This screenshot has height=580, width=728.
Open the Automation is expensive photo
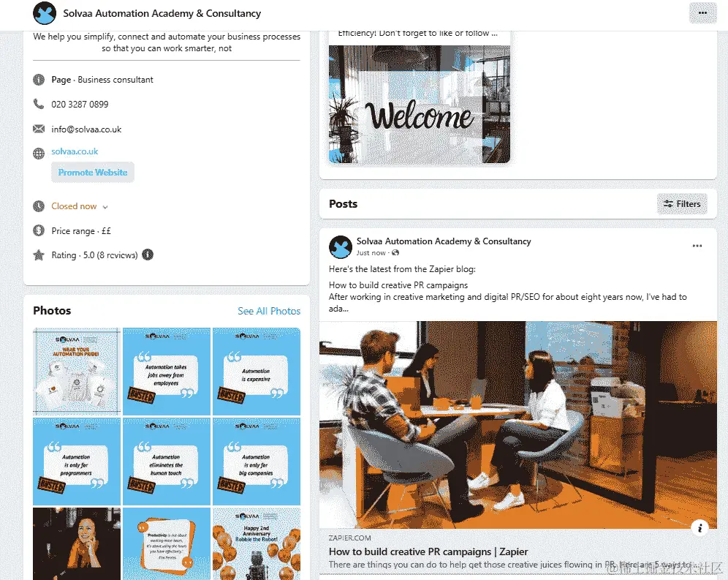pos(257,371)
